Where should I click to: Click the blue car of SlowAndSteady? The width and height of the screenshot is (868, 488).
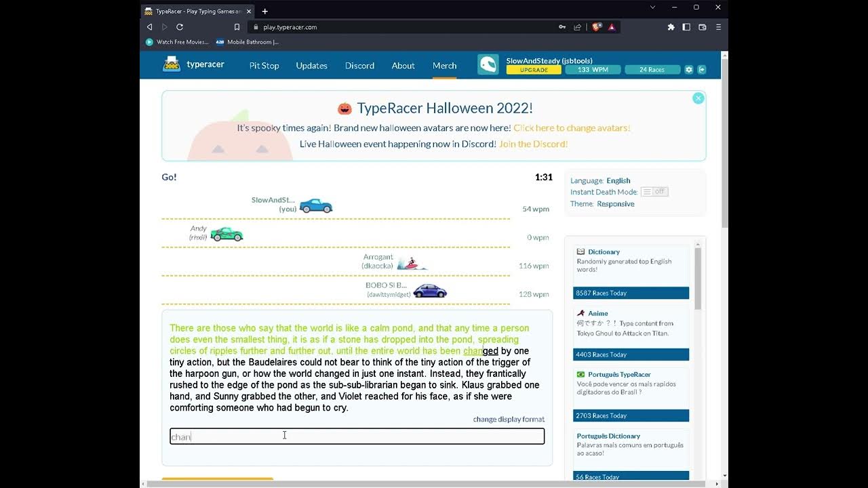point(316,205)
